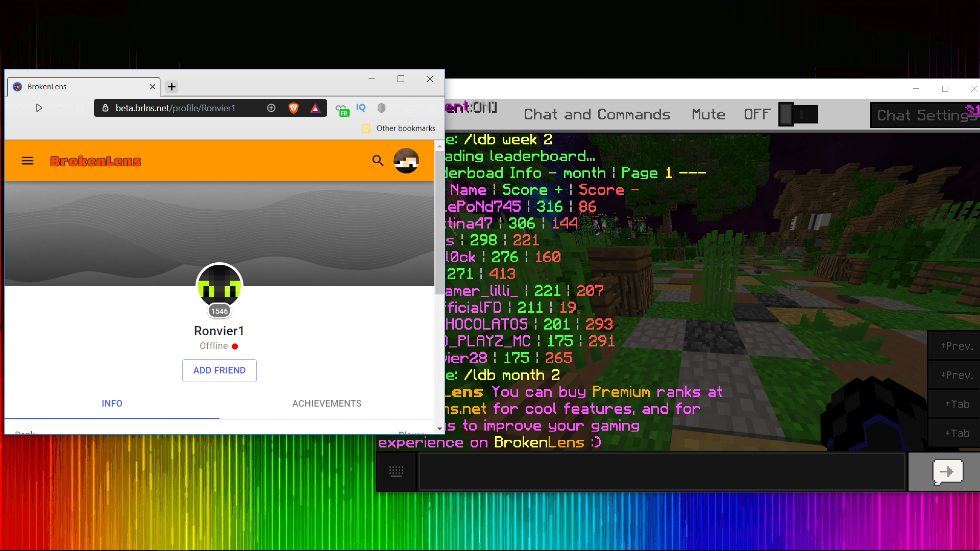Viewport: 980px width, 551px height.
Task: Click the circled plus icon in address bar
Action: (x=271, y=108)
